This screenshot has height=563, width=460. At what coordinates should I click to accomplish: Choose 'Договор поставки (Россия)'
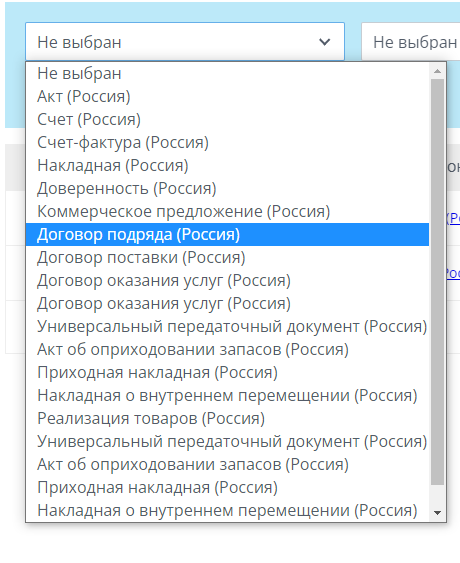tap(227, 257)
